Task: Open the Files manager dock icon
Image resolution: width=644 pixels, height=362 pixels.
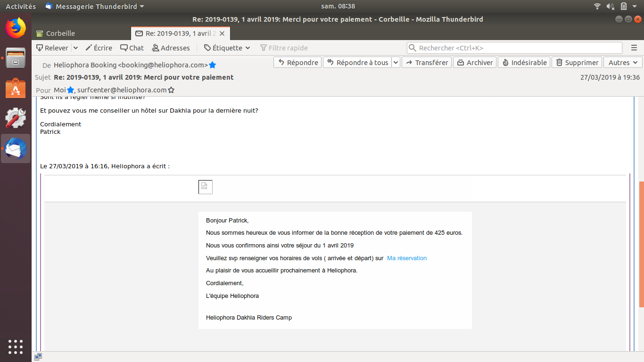Action: [x=16, y=58]
